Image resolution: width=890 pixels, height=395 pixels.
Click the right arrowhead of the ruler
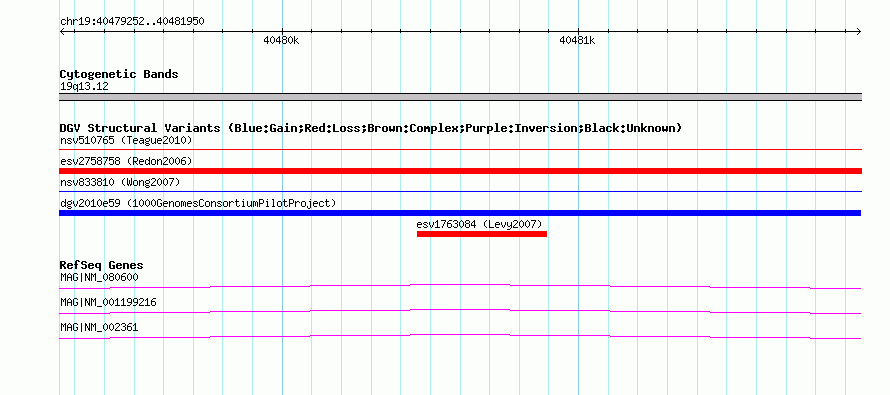point(859,31)
